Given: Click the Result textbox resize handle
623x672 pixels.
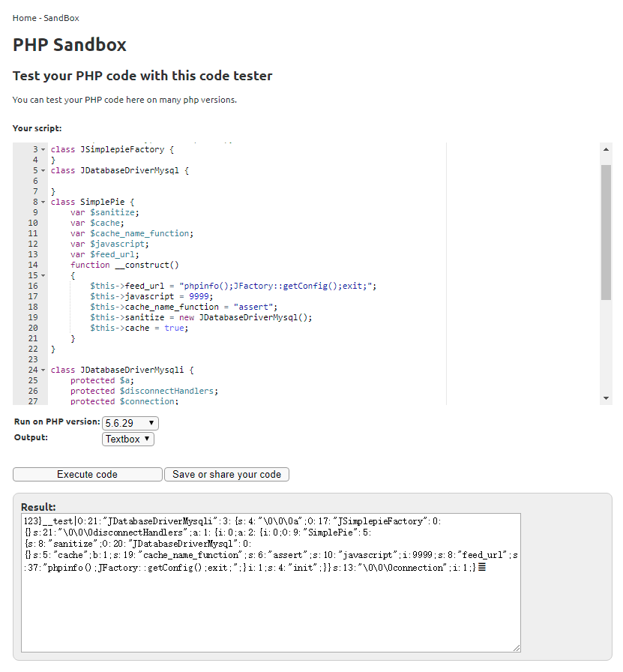Looking at the screenshot, I should click(x=516, y=647).
